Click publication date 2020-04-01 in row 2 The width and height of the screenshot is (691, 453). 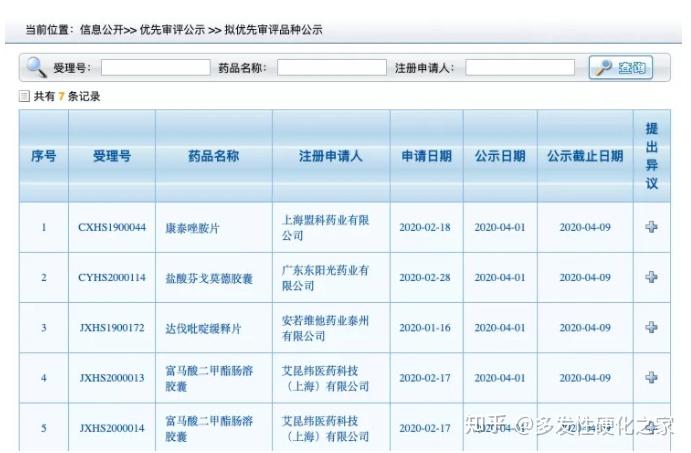coord(500,278)
